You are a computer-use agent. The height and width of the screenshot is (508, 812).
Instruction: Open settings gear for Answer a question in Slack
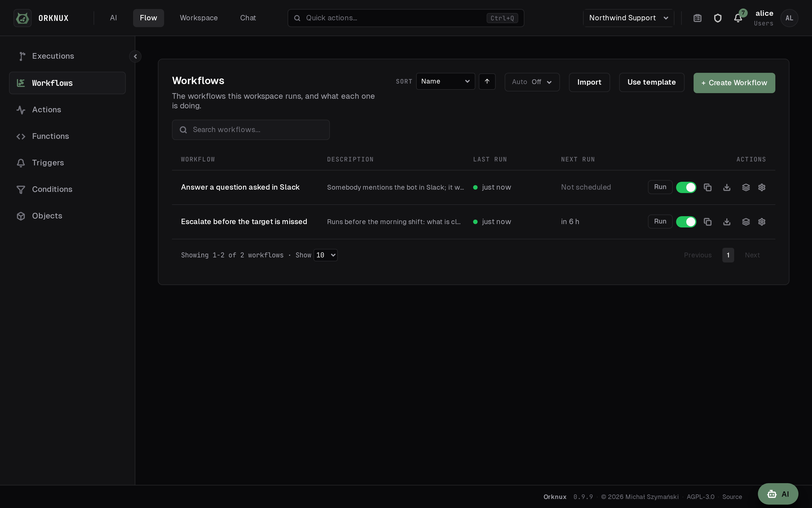[x=762, y=187]
